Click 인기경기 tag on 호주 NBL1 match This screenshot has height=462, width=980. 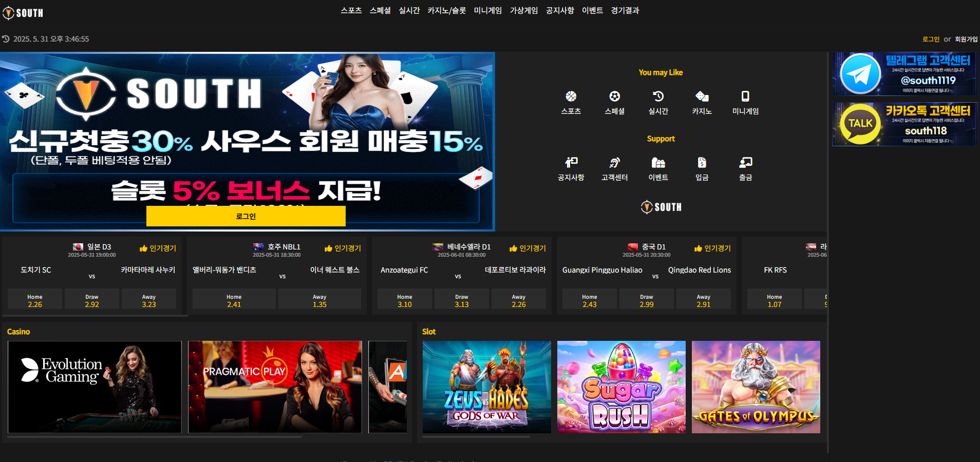[x=343, y=248]
